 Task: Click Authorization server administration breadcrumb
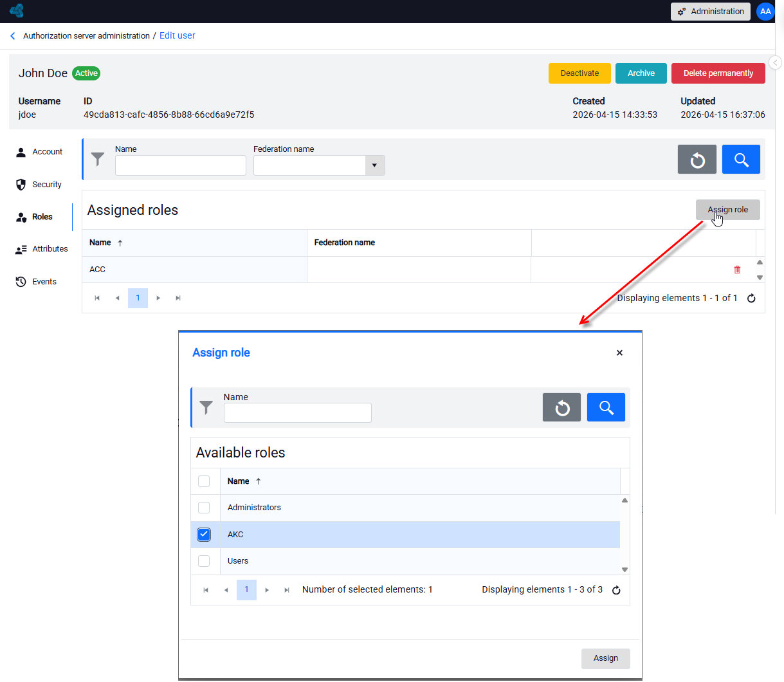tap(86, 36)
